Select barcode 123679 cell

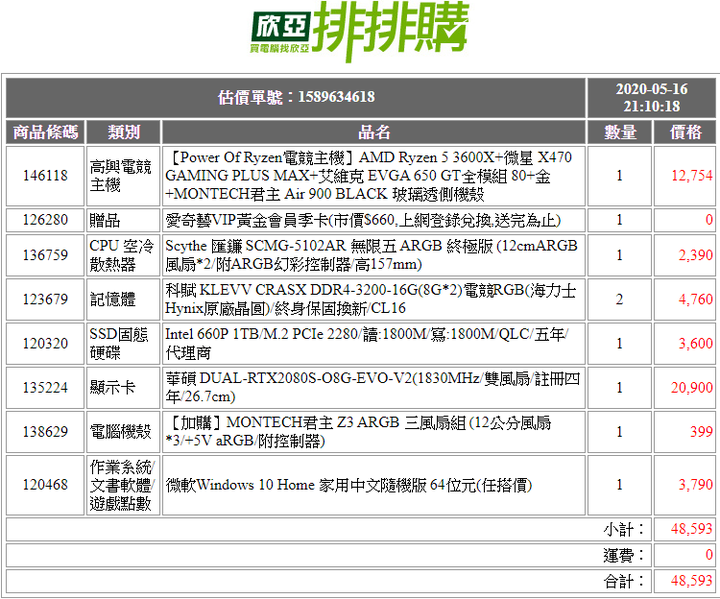pyautogui.click(x=45, y=299)
